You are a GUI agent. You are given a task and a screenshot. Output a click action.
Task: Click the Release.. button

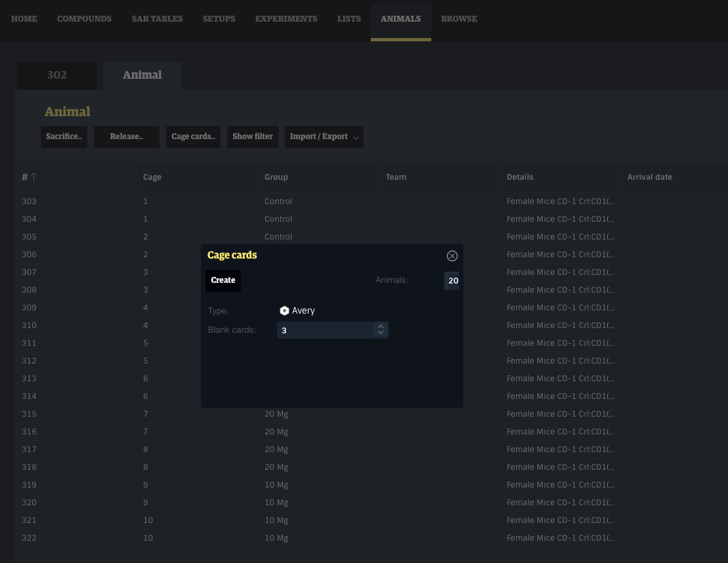126,136
